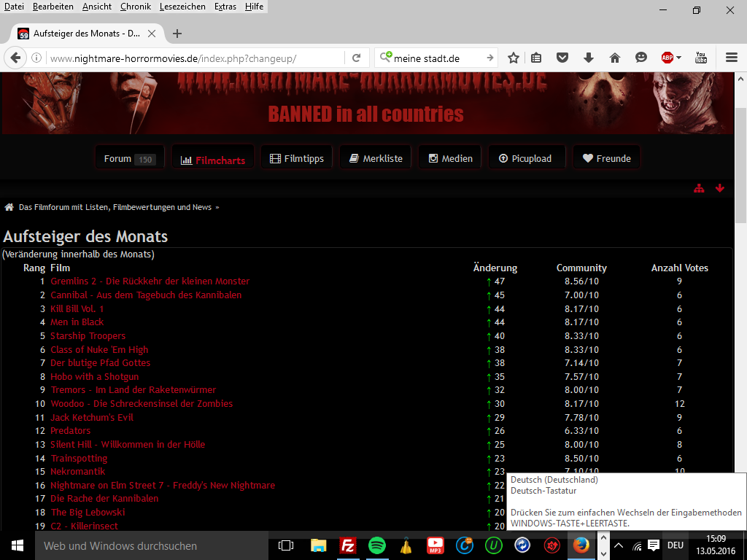
Task: Open film 'Kill Bill Vol. 1'
Action: click(x=77, y=309)
